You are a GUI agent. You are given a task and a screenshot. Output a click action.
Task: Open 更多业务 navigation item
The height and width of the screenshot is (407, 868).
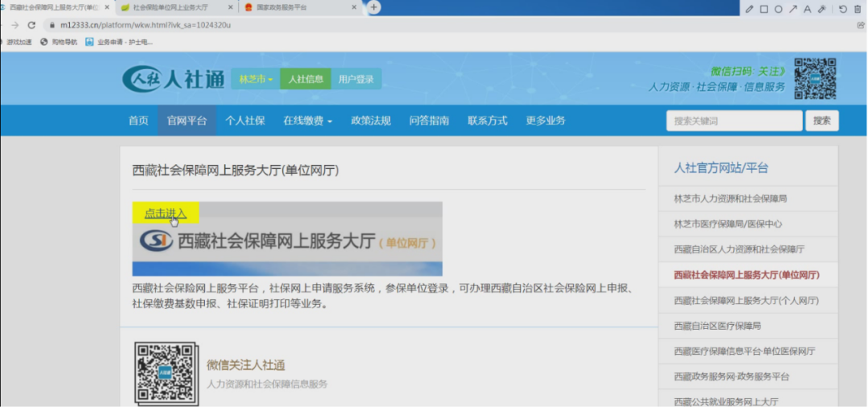[x=546, y=121]
